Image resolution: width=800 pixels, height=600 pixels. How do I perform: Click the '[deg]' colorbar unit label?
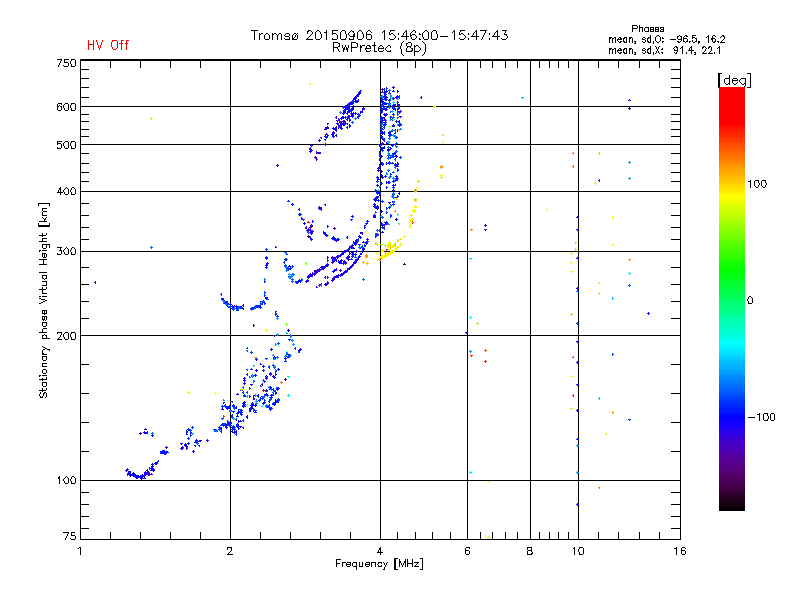click(x=734, y=80)
